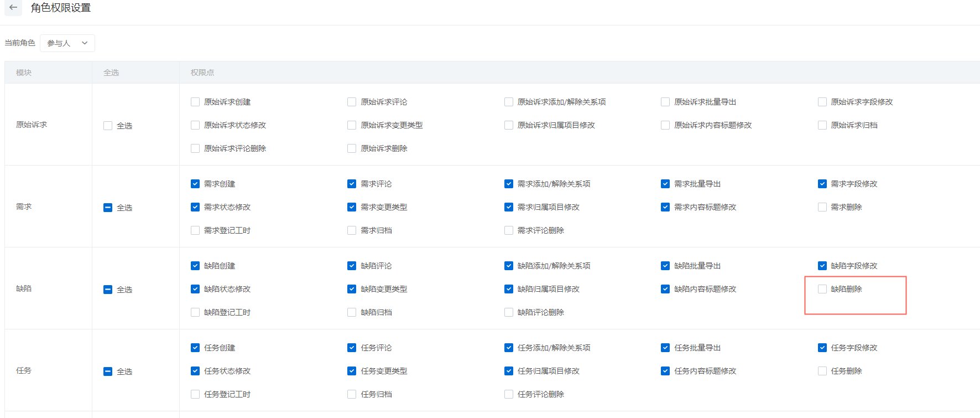
Task: Click the 权限点 column header
Action: pos(202,73)
